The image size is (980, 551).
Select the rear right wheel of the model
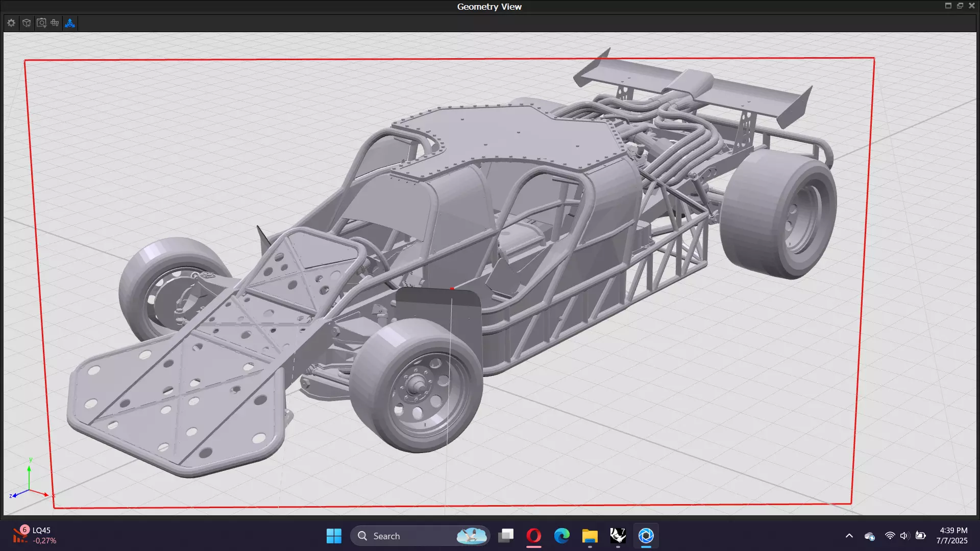point(778,213)
